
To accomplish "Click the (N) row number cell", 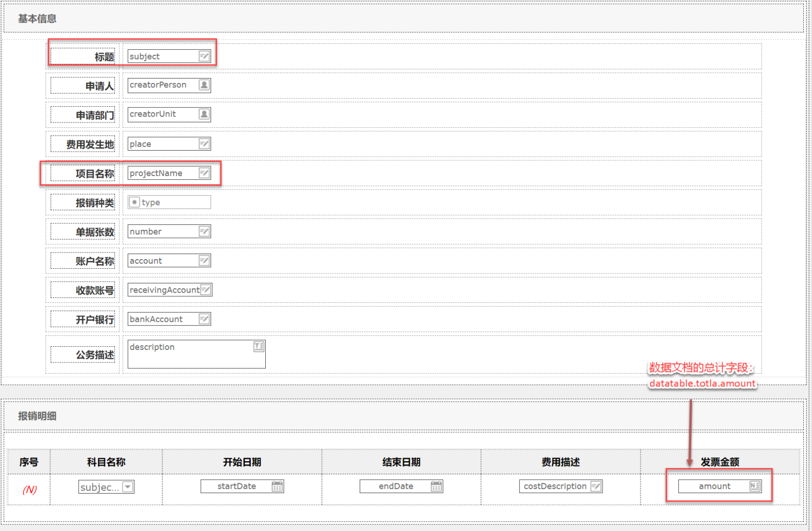I will click(30, 490).
